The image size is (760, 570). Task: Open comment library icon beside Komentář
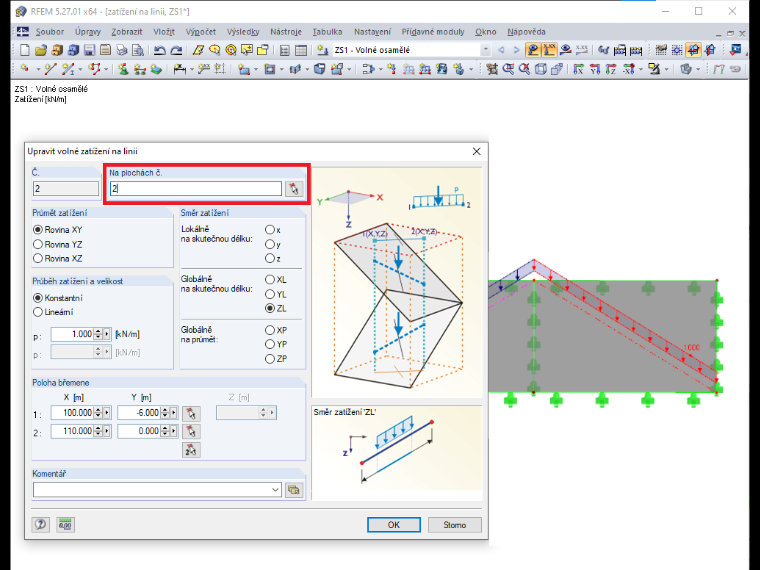(294, 490)
